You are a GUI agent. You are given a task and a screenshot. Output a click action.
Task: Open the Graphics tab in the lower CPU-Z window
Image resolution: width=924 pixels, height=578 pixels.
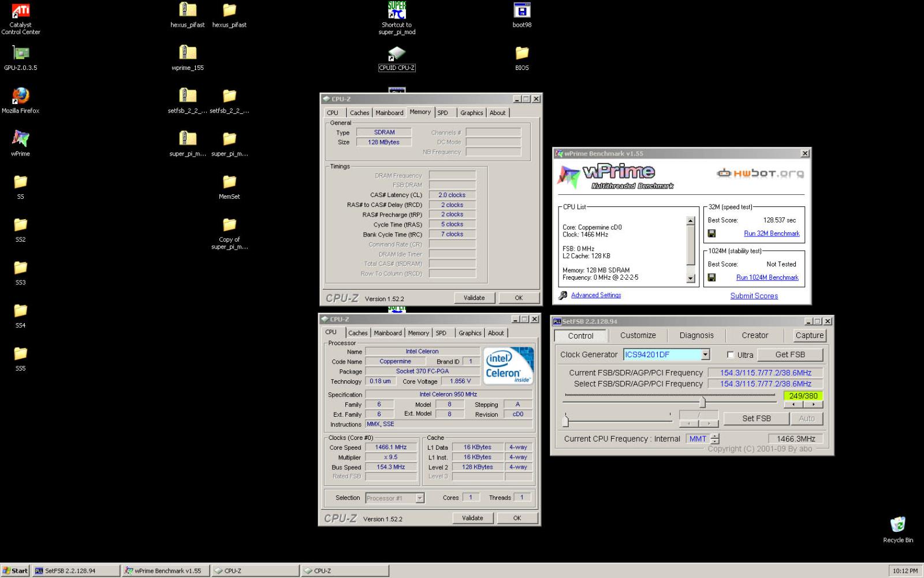coord(470,333)
